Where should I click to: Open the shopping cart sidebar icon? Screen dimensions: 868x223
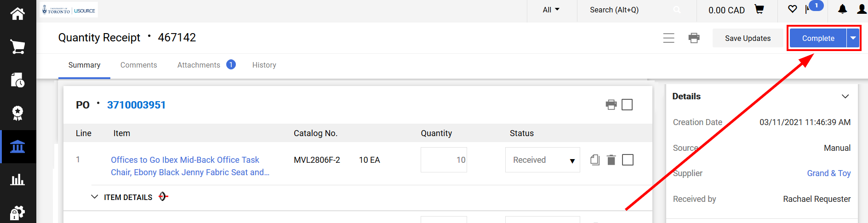point(17,47)
